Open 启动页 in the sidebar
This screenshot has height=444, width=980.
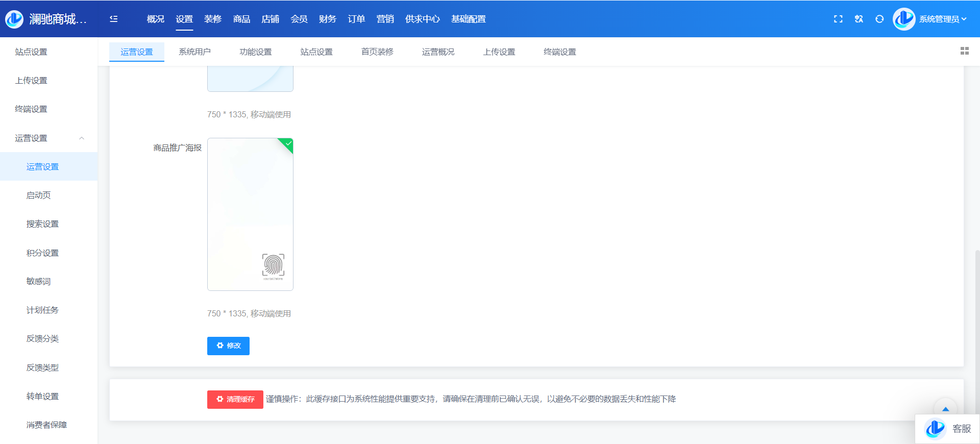click(38, 195)
